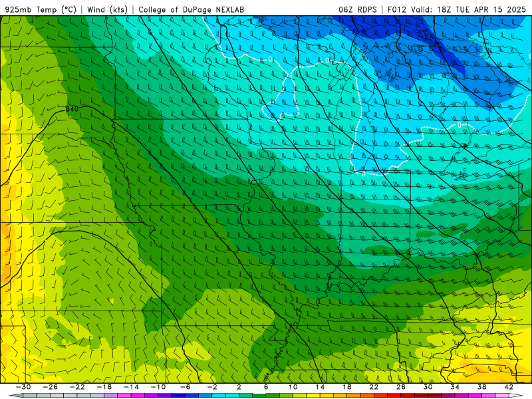532x399 pixels.
Task: Click the '-30' colorbar tick label
Action: point(23,387)
